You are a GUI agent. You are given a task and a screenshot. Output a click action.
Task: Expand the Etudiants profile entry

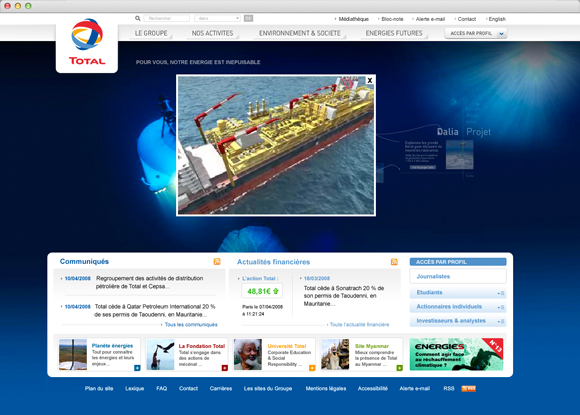458,293
